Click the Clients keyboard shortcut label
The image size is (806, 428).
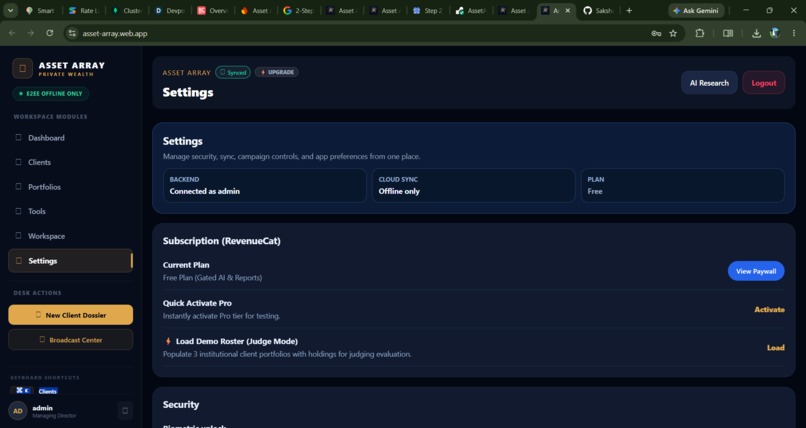pos(48,391)
